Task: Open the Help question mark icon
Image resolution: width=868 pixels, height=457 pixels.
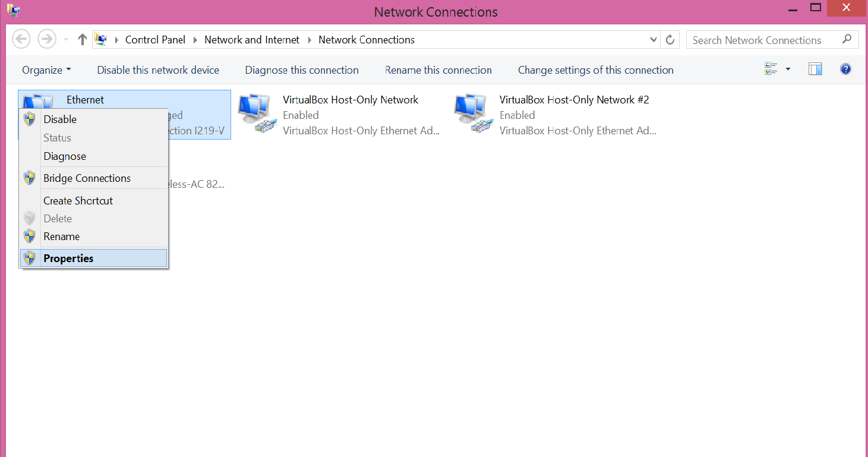Action: 845,70
